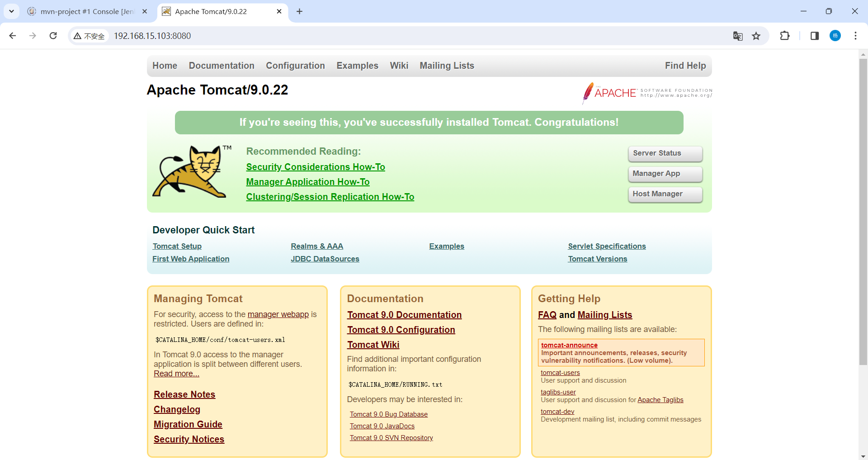Open Tomcat 9.0 Bug Database link
Image resolution: width=868 pixels, height=460 pixels.
[x=389, y=414]
